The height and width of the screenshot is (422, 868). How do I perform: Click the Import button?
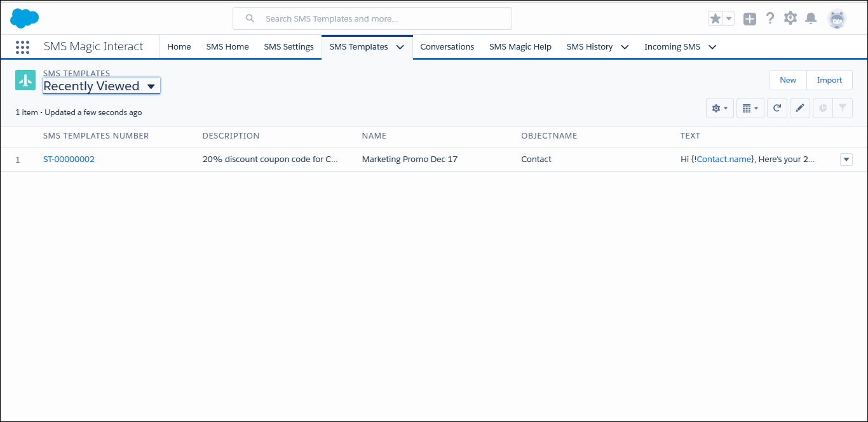(x=830, y=80)
